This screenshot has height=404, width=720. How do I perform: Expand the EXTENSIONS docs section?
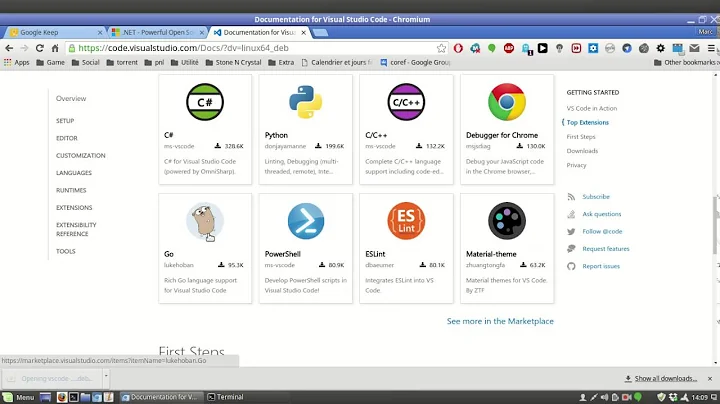(x=74, y=208)
